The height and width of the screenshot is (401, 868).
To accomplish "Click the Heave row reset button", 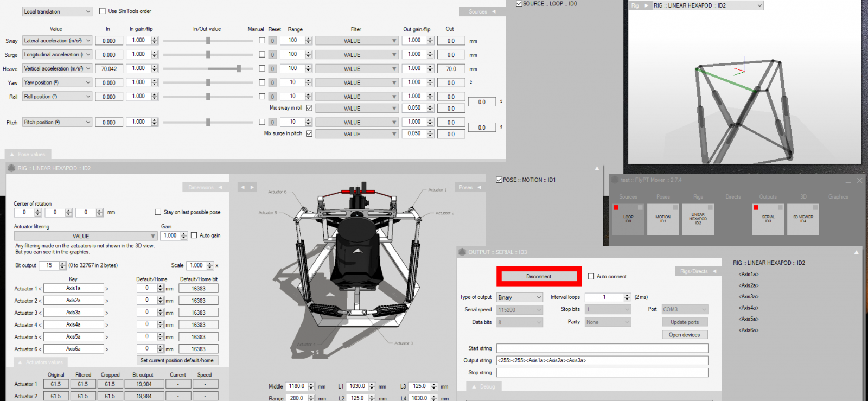I will pyautogui.click(x=273, y=69).
